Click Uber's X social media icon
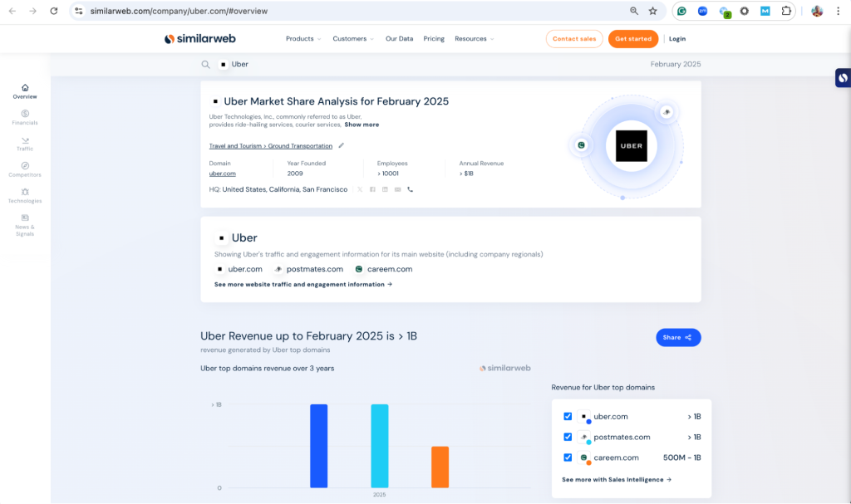The image size is (851, 504). [x=360, y=189]
